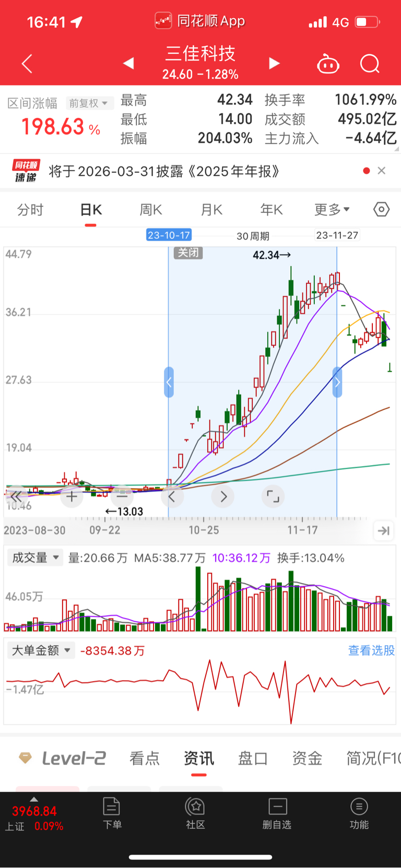Image resolution: width=401 pixels, height=868 pixels.
Task: Tap the 最低 14.00 value
Action: click(235, 119)
